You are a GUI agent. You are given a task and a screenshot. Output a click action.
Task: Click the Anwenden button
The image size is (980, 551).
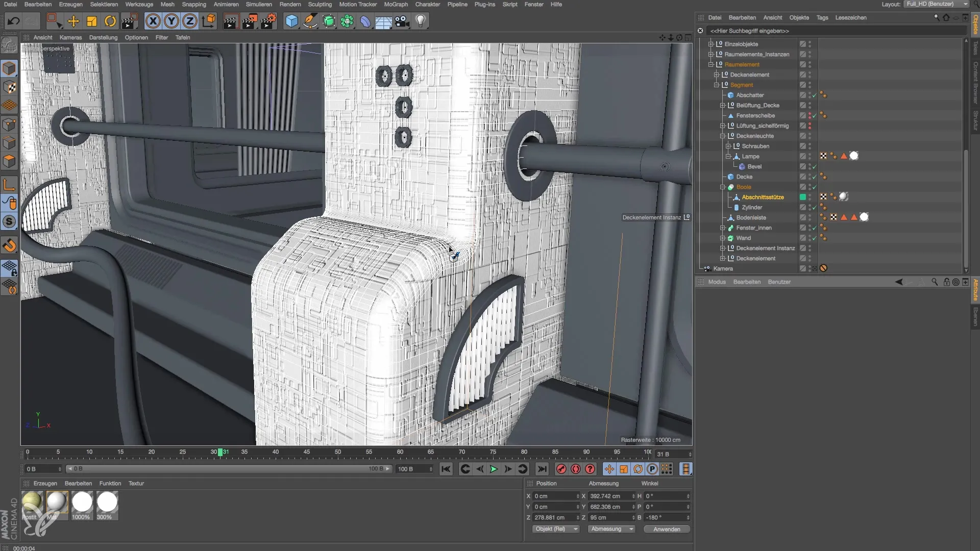pyautogui.click(x=667, y=529)
